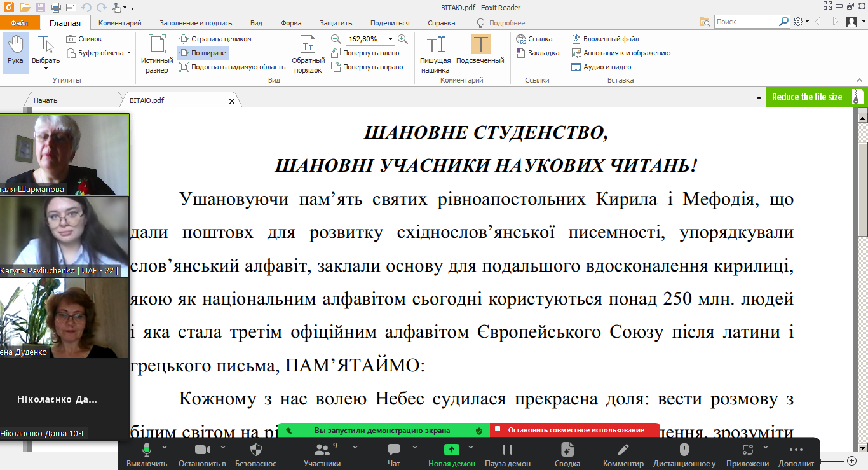Image resolution: width=868 pixels, height=470 pixels.
Task: Attach a Вложенный файл
Action: click(x=606, y=39)
